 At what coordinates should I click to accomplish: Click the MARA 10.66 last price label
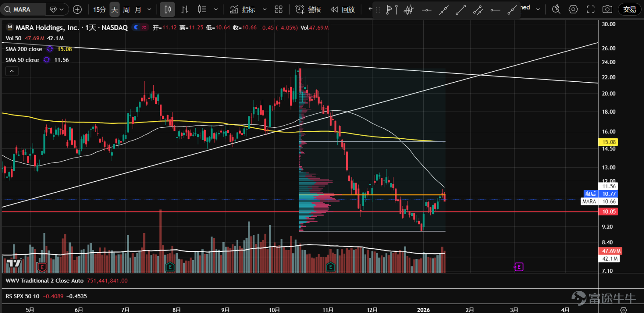tap(599, 201)
